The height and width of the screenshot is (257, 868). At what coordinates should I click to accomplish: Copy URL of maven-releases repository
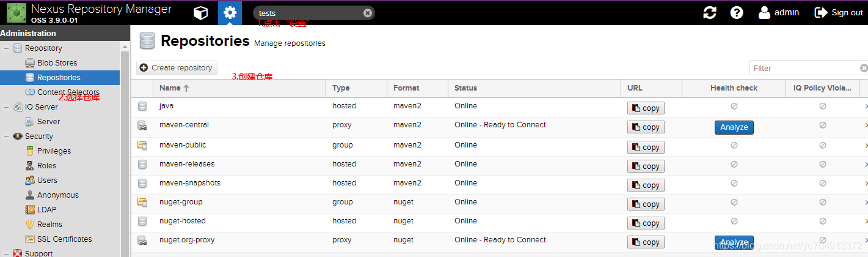coord(646,166)
